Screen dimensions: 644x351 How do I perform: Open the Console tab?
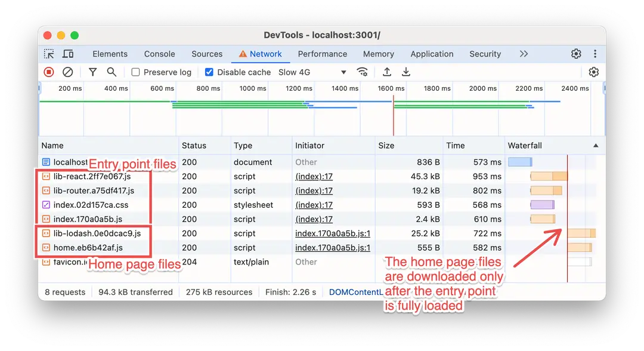159,54
